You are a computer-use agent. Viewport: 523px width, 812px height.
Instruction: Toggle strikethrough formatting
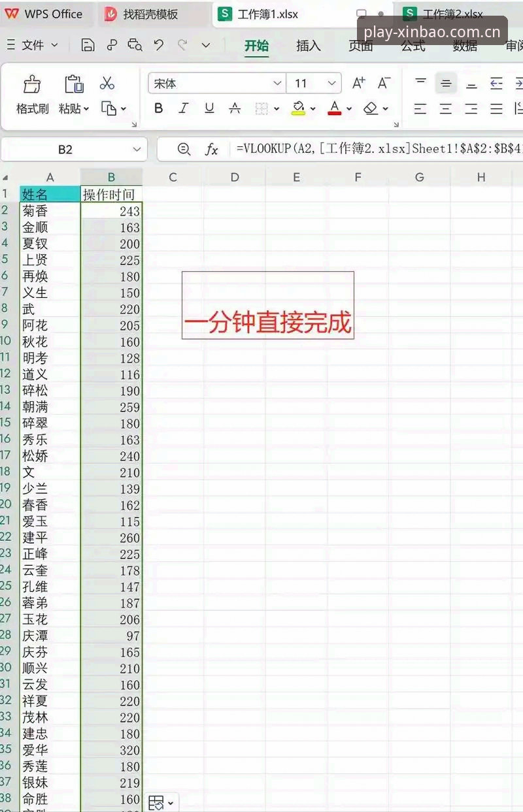click(x=235, y=108)
